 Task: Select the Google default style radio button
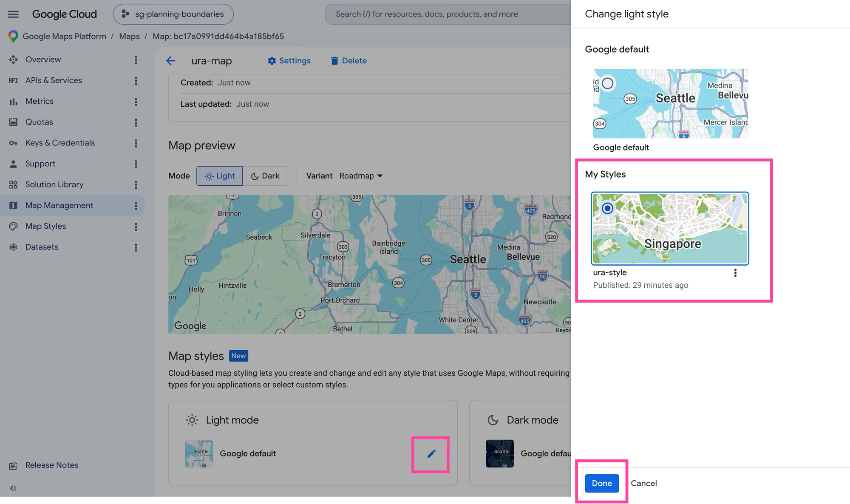pyautogui.click(x=608, y=83)
